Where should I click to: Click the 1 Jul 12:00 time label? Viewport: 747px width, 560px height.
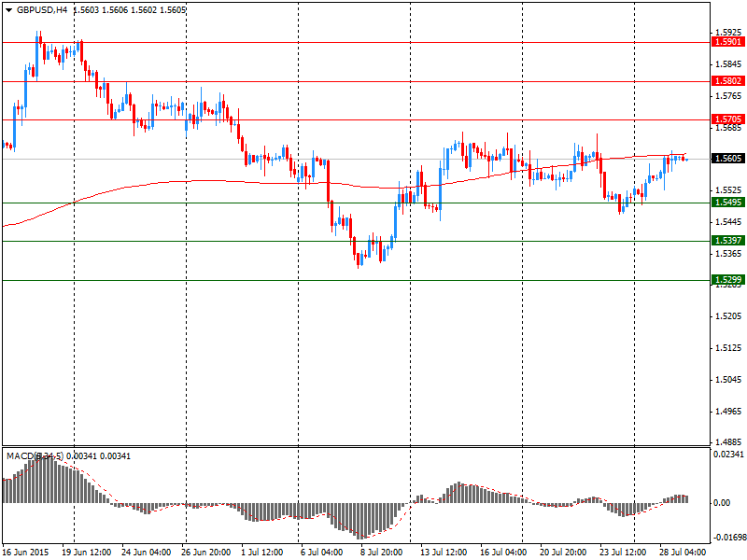coord(262,553)
